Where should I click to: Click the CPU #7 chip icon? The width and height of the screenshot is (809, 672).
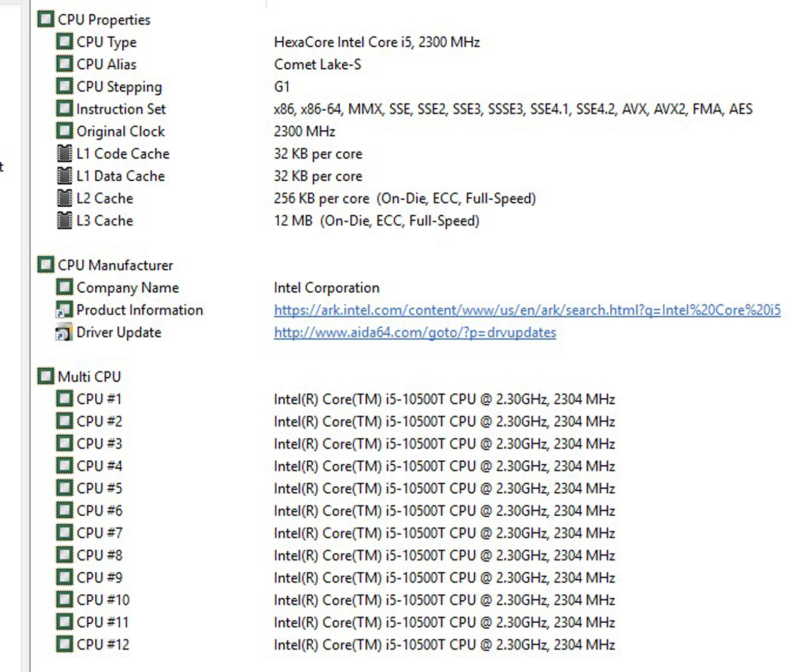(x=64, y=533)
